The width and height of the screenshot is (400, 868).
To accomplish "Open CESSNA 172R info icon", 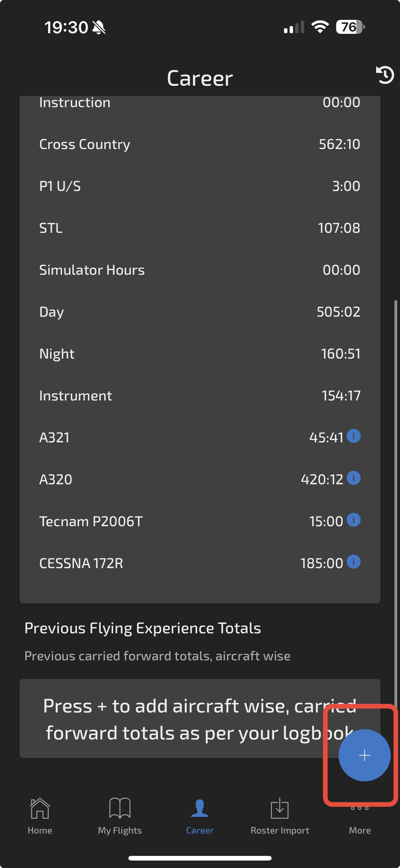I will pos(353,562).
